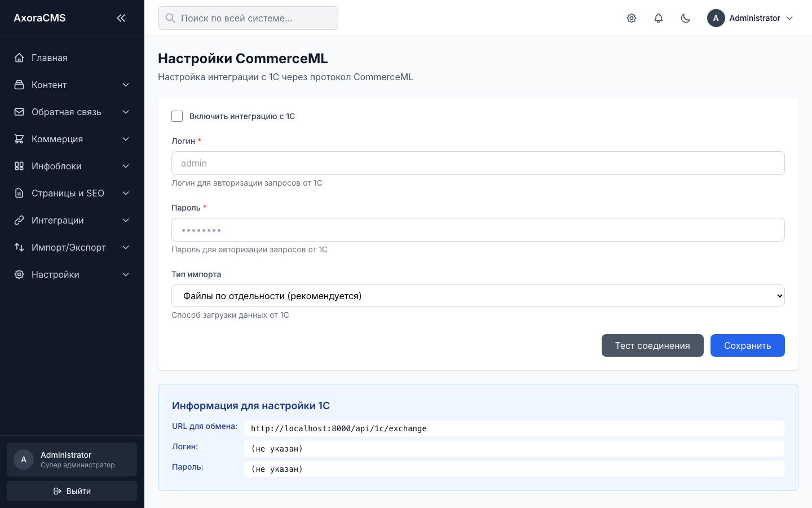Expand the Коммерция chevron
812x508 pixels.
pyautogui.click(x=126, y=139)
